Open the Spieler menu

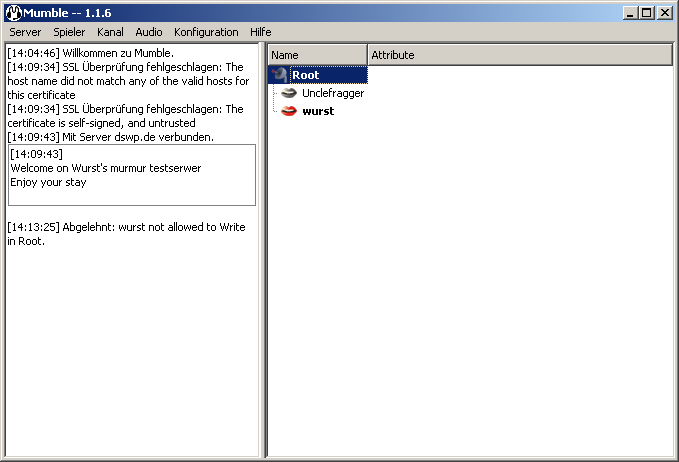pyautogui.click(x=69, y=32)
